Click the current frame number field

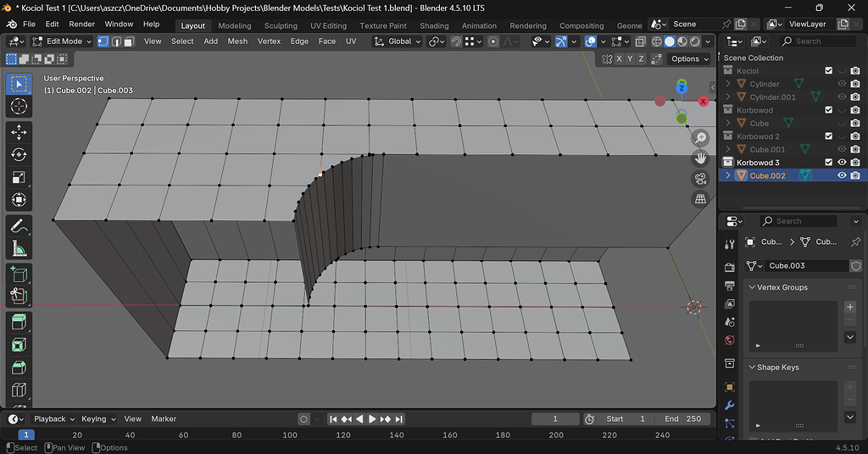point(555,419)
